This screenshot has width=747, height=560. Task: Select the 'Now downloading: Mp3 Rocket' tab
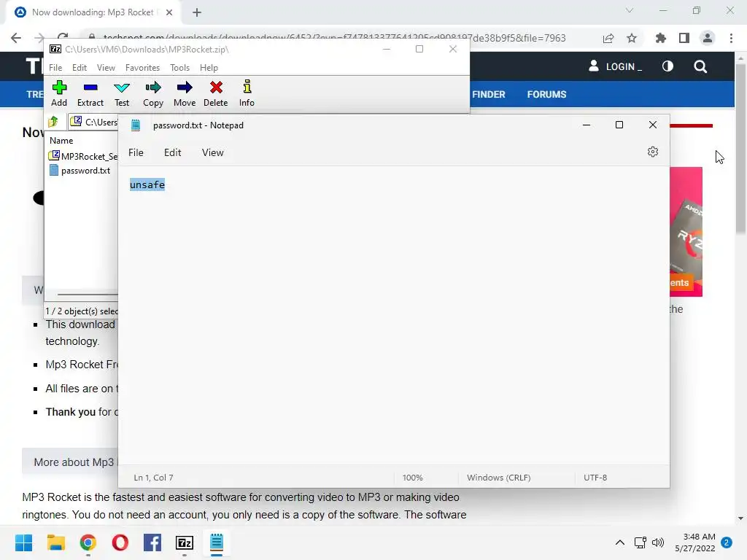[x=93, y=12]
